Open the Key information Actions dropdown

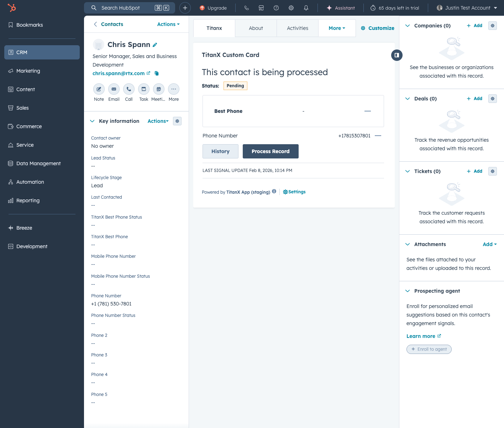pos(158,121)
